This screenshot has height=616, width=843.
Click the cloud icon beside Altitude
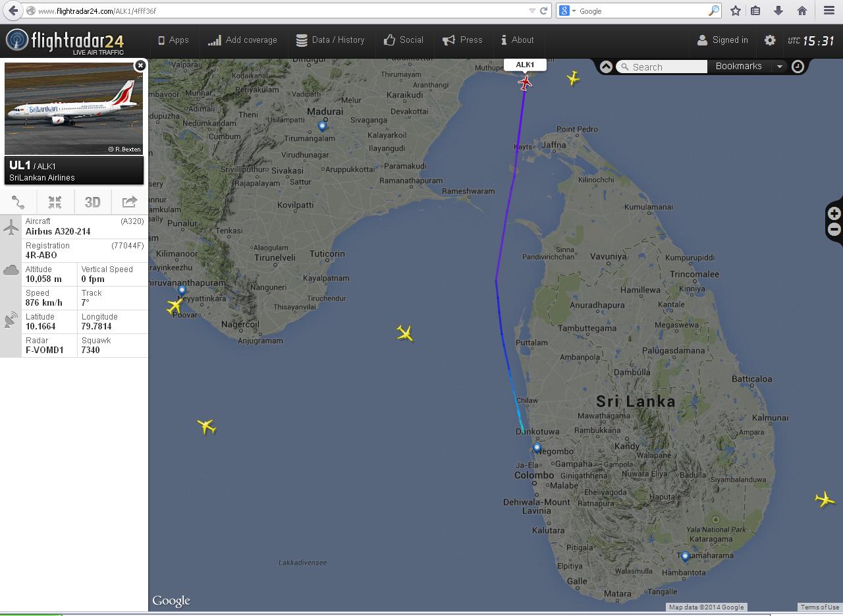11,269
